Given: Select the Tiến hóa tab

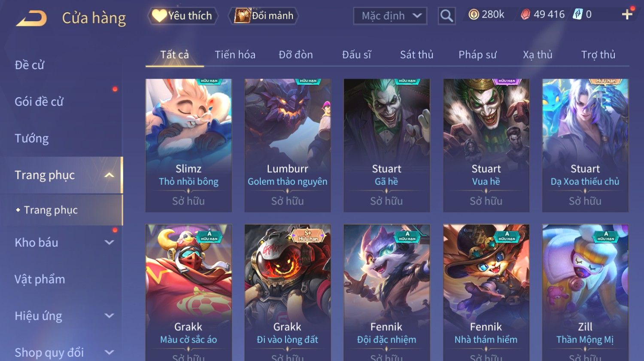Looking at the screenshot, I should click(235, 55).
